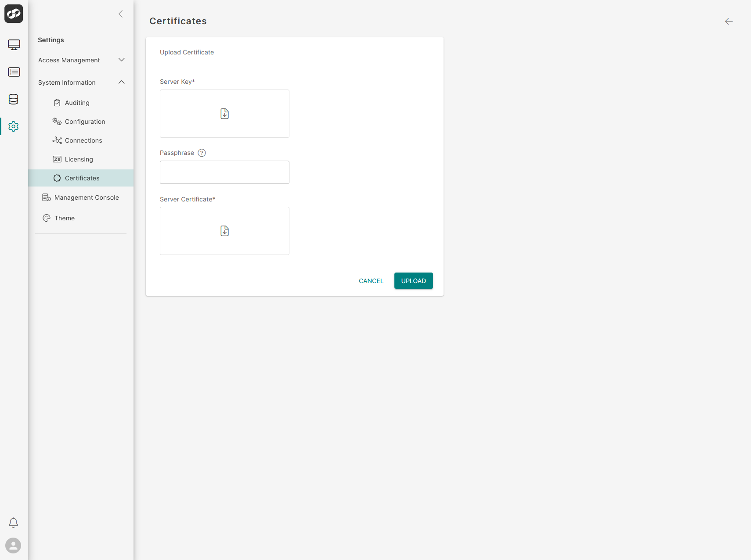Click the Management Console icon
This screenshot has height=560, width=751.
click(47, 197)
